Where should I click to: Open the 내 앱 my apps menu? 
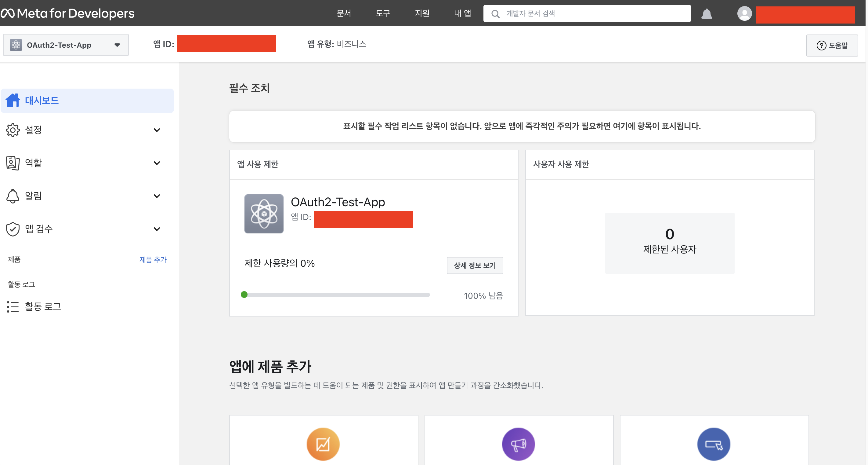tap(462, 13)
